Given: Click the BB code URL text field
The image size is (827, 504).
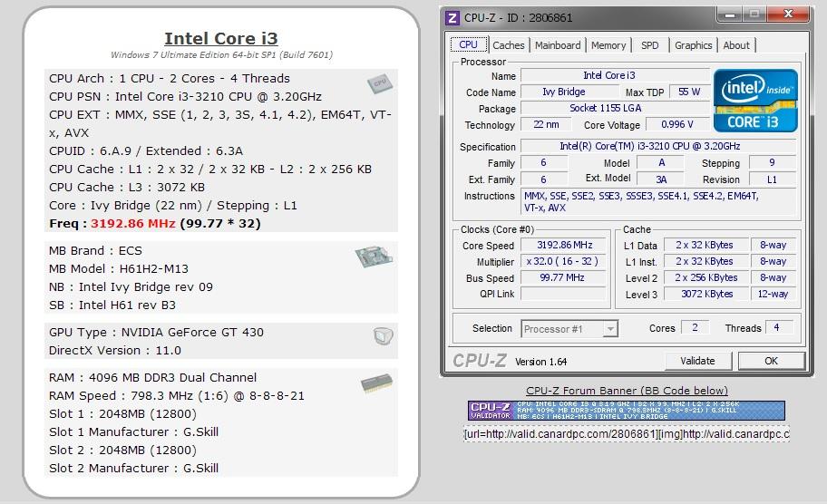Looking at the screenshot, I should coord(627,434).
